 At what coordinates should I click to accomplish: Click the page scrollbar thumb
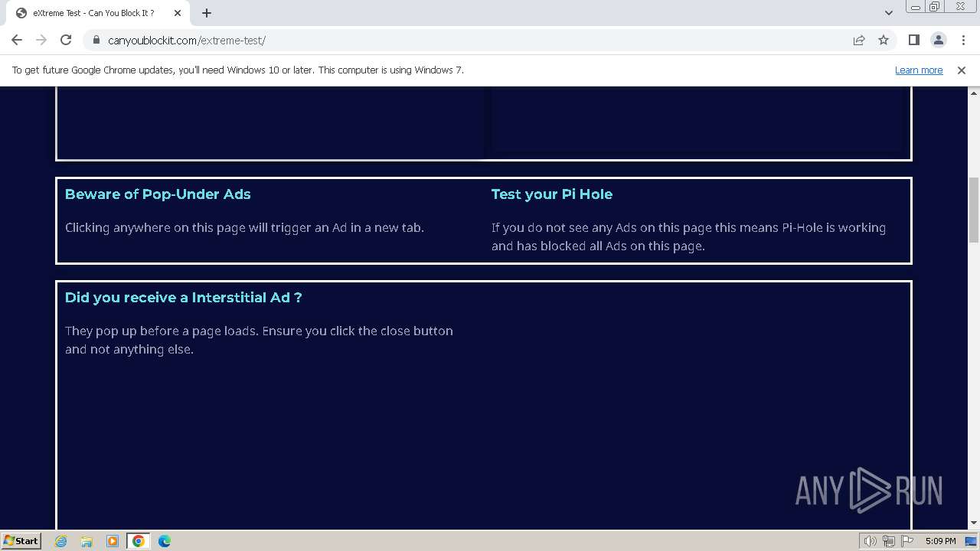[x=974, y=210]
